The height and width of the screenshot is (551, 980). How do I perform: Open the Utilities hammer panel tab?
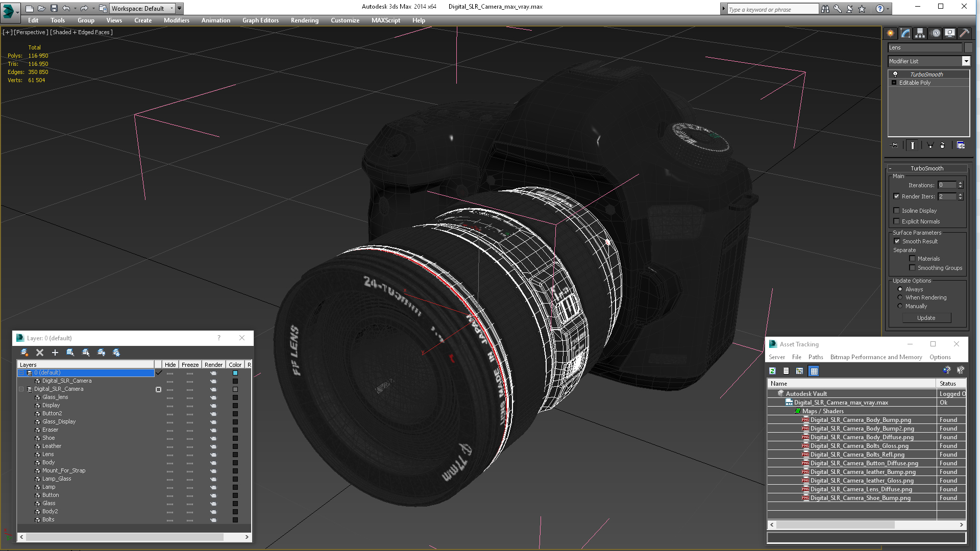pos(964,33)
